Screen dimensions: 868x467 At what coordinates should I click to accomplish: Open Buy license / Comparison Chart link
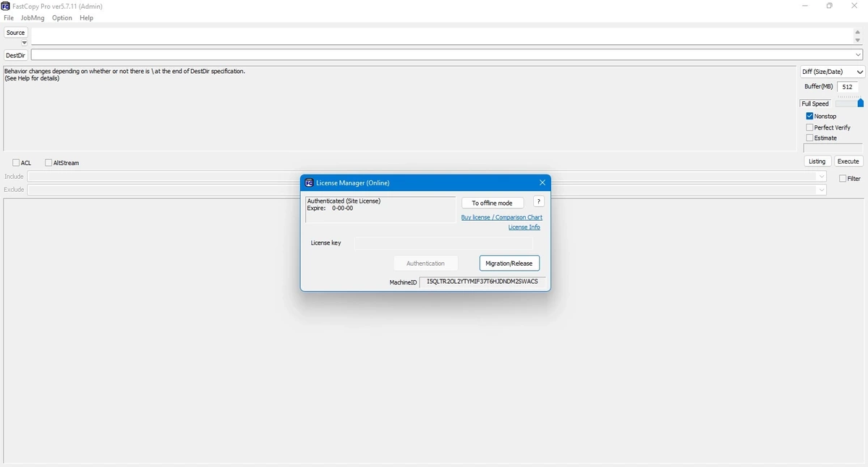point(501,217)
